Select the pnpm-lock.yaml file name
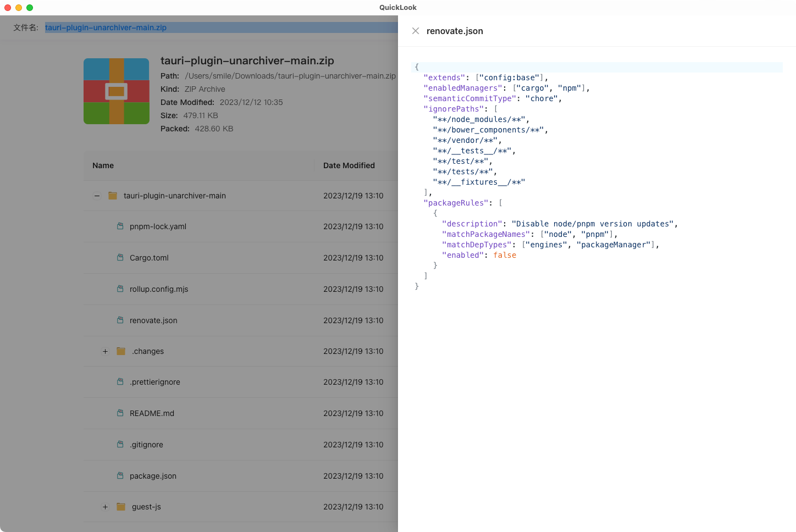796x532 pixels. click(x=158, y=226)
